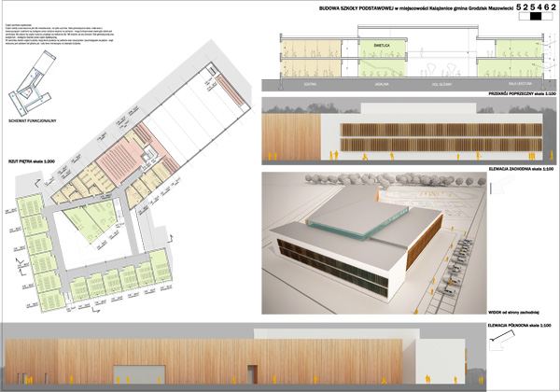Click the "SCHEMAT FUNKCJONALNY" caption
This screenshot has width=560, height=392.
coord(33,121)
